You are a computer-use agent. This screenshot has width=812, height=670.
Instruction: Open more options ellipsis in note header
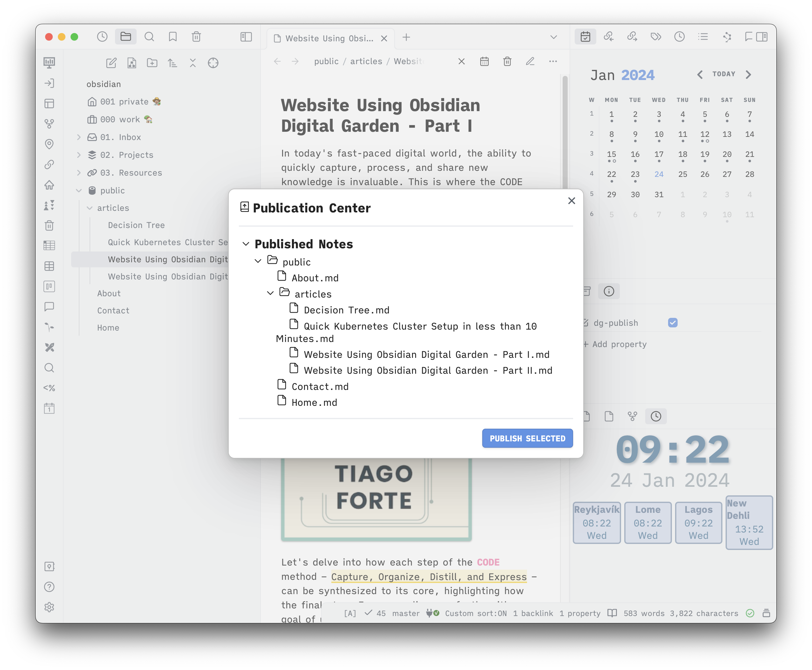(x=553, y=61)
